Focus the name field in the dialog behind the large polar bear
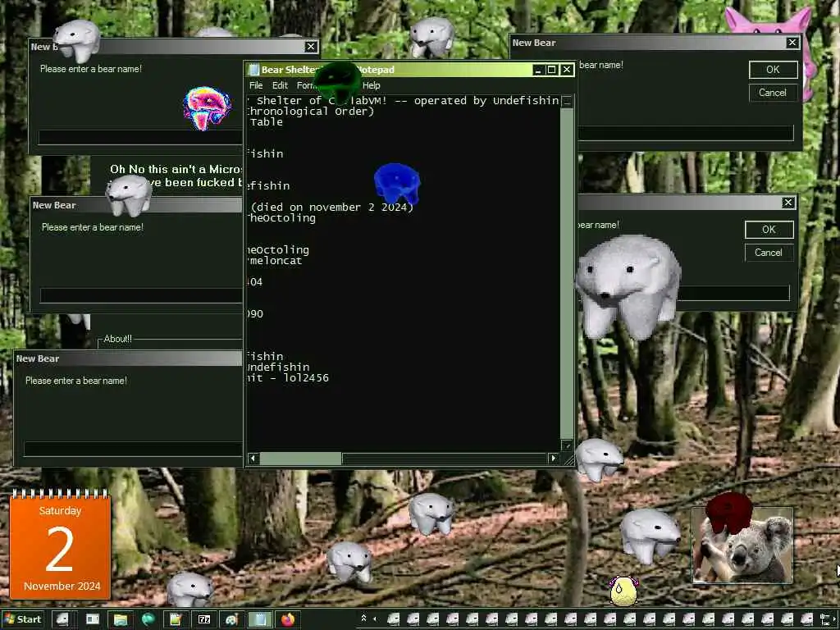This screenshot has height=630, width=840. (734, 293)
